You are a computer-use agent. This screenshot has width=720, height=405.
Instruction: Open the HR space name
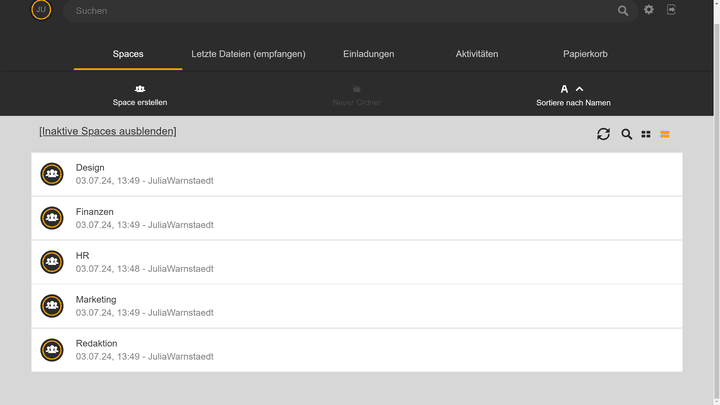(x=83, y=255)
